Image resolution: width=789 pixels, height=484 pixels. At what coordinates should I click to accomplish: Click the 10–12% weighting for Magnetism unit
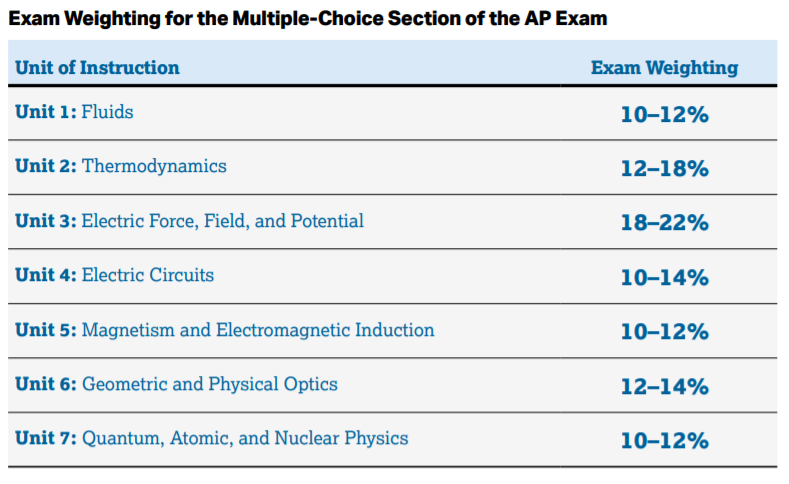click(x=665, y=332)
